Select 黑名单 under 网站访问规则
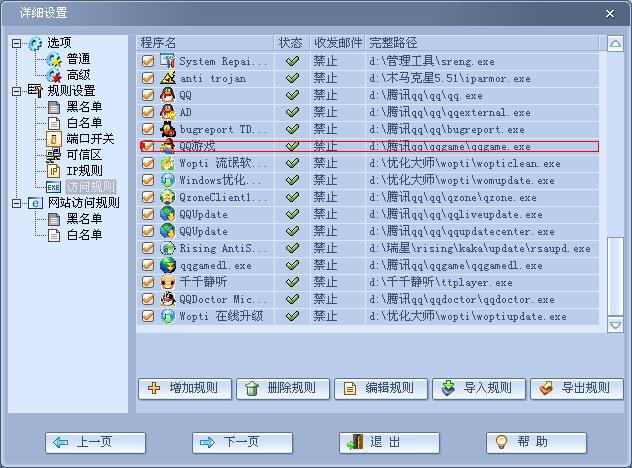Screen dimensions: 632x468 (84, 219)
